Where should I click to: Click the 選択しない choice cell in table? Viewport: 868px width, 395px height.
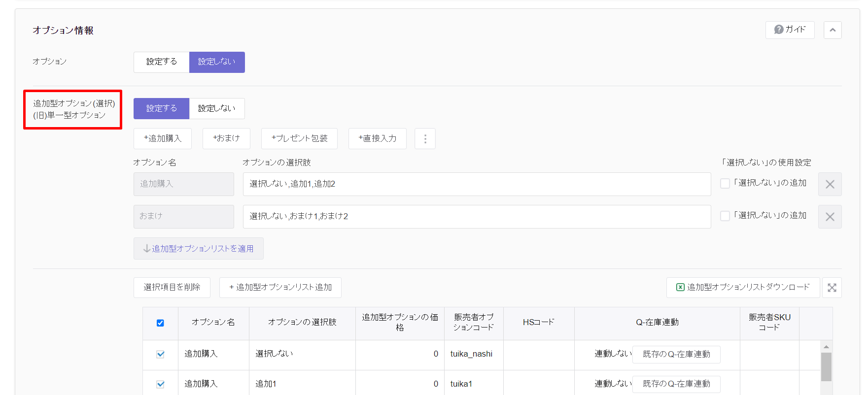pos(302,354)
